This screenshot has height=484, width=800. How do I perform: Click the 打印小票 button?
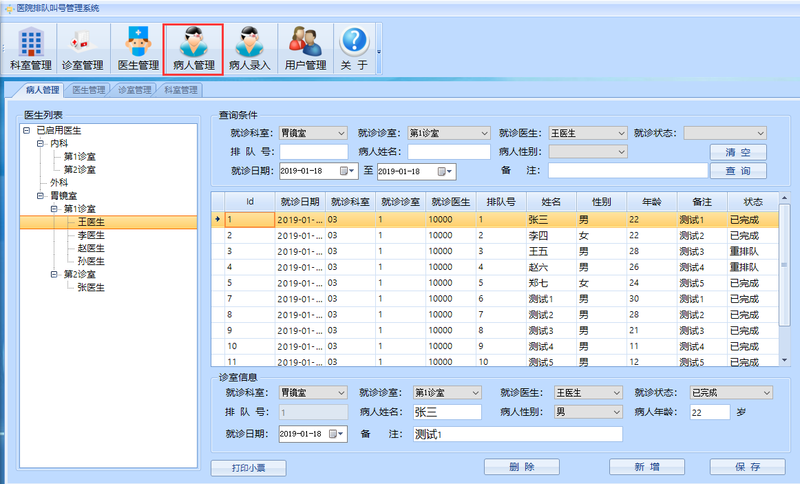[x=248, y=468]
